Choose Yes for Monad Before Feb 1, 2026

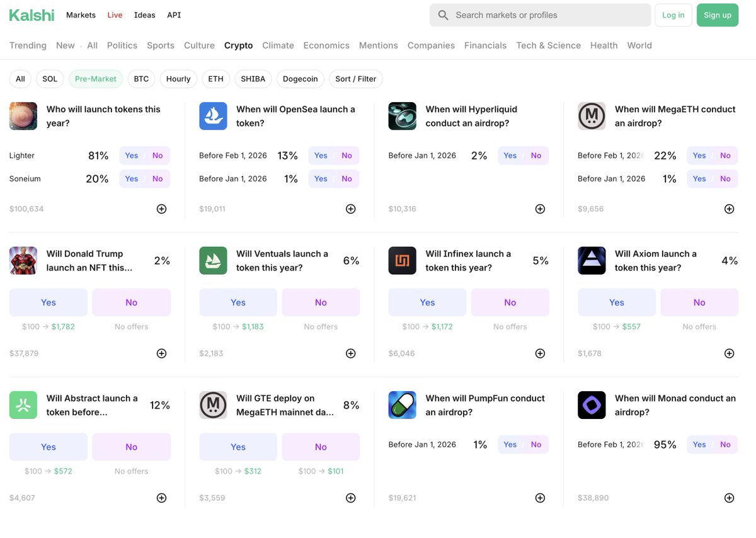[x=699, y=445]
